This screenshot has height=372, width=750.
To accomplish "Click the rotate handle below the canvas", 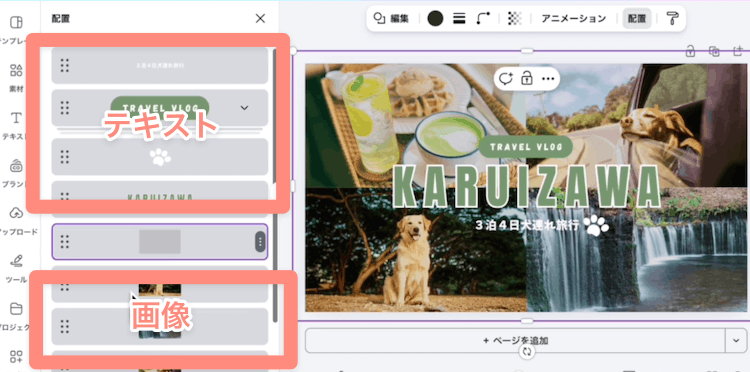I will (527, 351).
